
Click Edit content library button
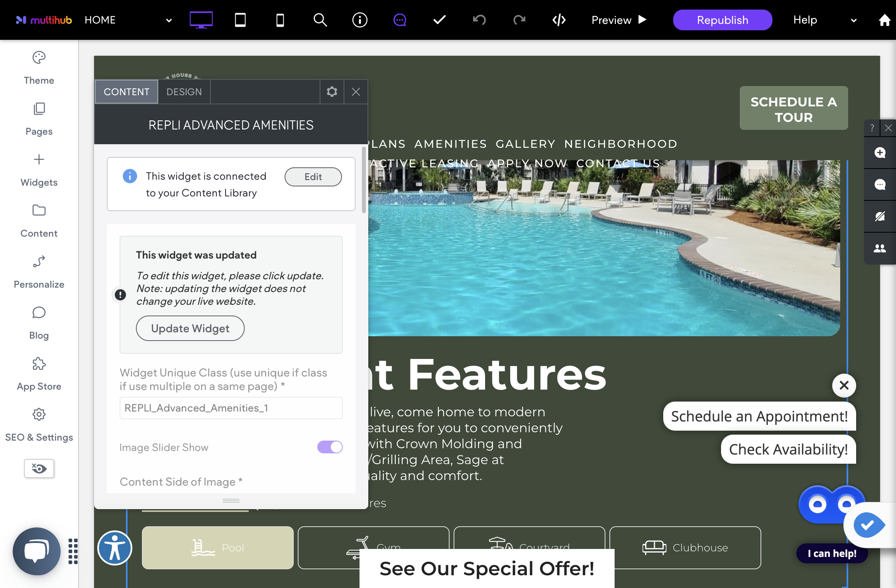tap(313, 176)
